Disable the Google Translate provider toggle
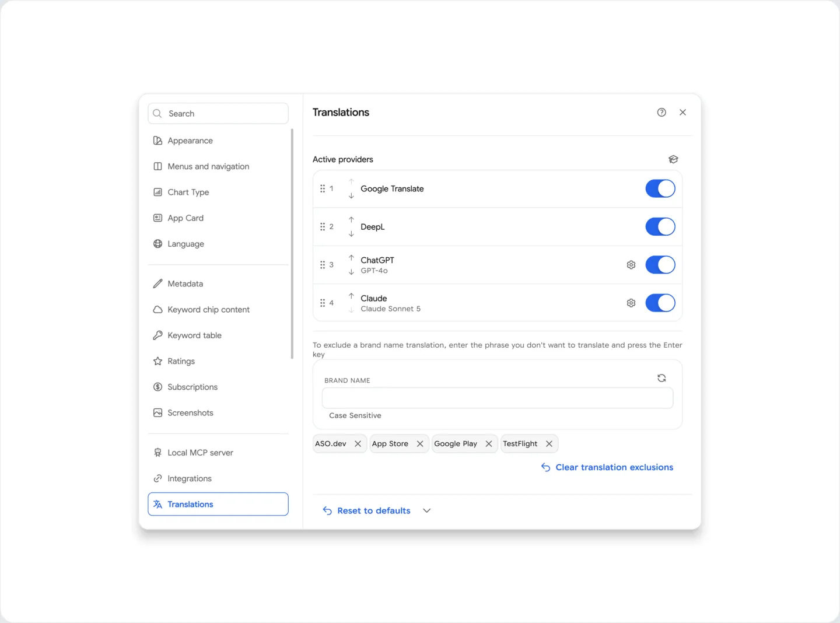The width and height of the screenshot is (840, 623). [x=660, y=189]
